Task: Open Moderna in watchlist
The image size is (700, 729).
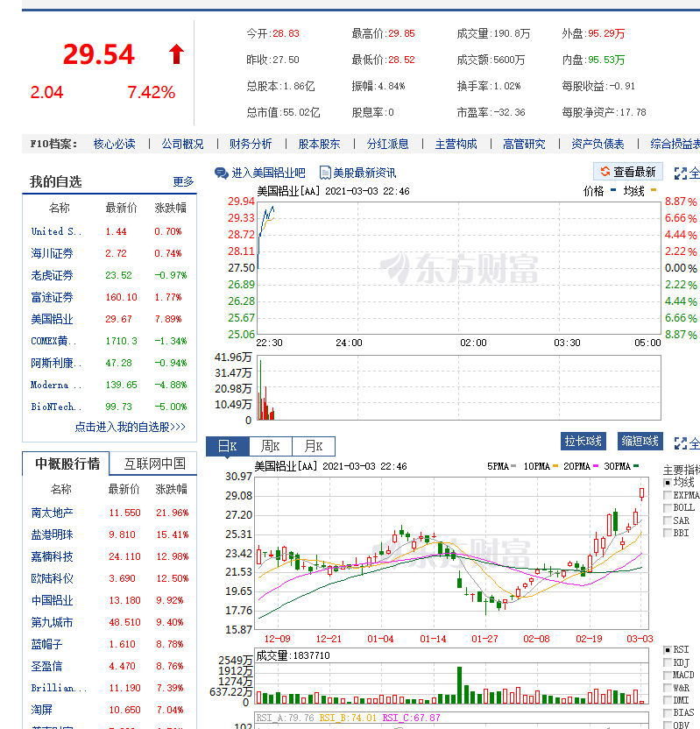Action: [56, 385]
